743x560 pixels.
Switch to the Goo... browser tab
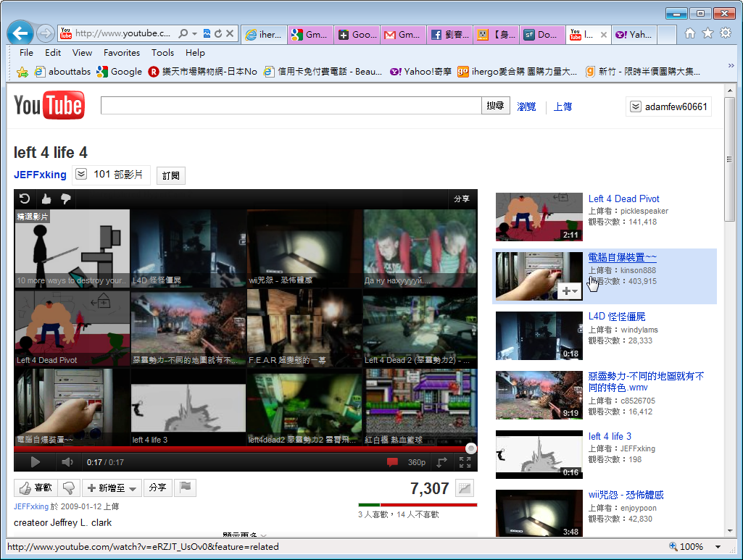pos(357,35)
